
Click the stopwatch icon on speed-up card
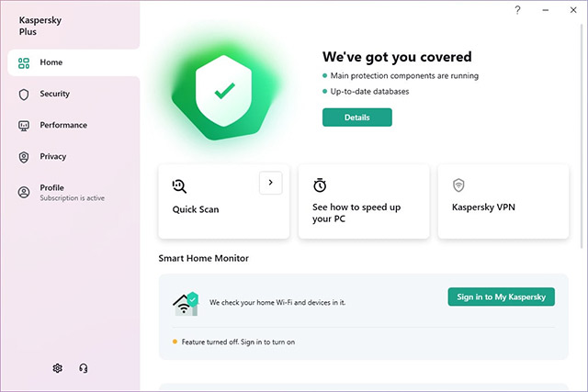coord(320,185)
